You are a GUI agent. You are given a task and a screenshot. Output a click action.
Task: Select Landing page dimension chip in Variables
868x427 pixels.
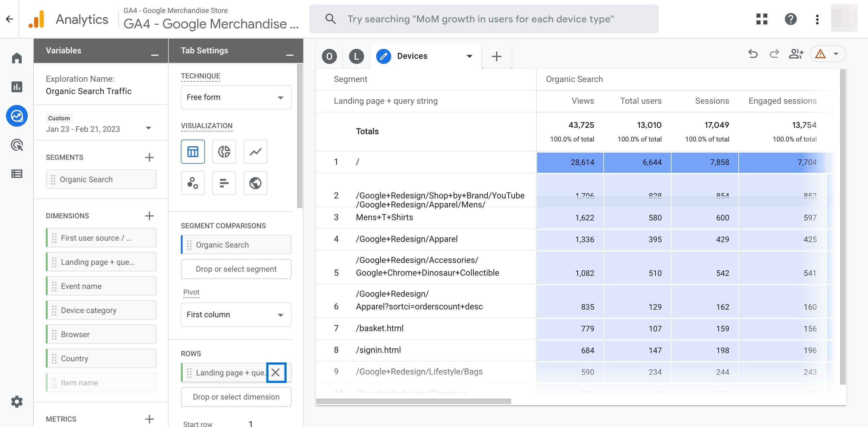(101, 262)
